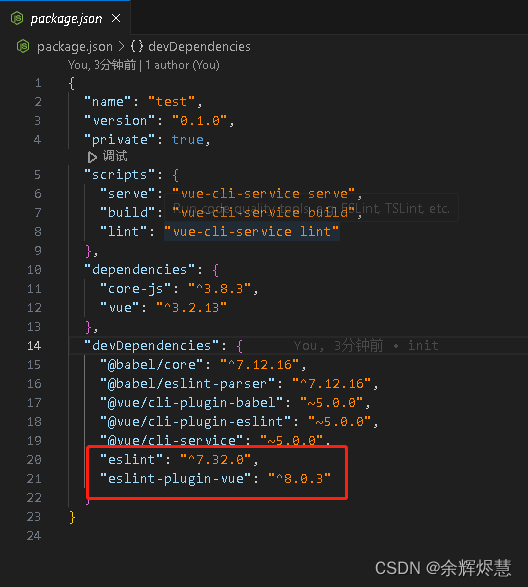
Task: Click "^8.0.3" version string
Action: click(x=300, y=479)
